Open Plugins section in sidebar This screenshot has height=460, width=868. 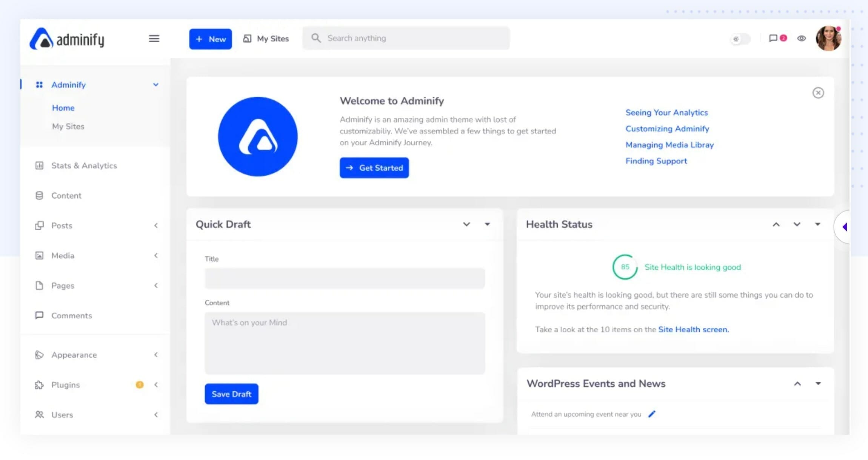[65, 384]
